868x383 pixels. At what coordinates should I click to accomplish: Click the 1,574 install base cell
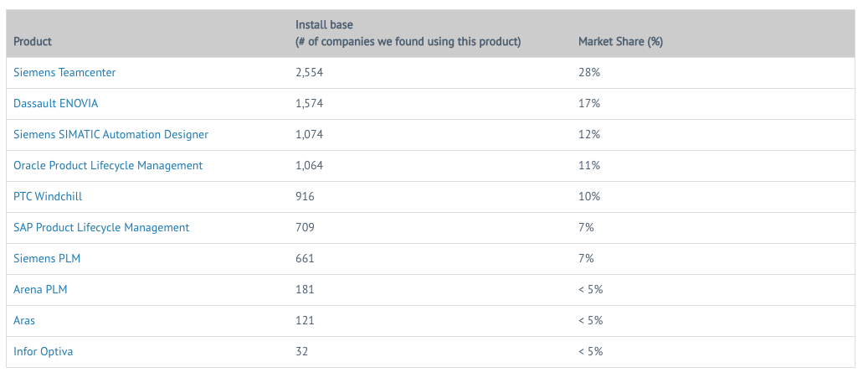310,104
